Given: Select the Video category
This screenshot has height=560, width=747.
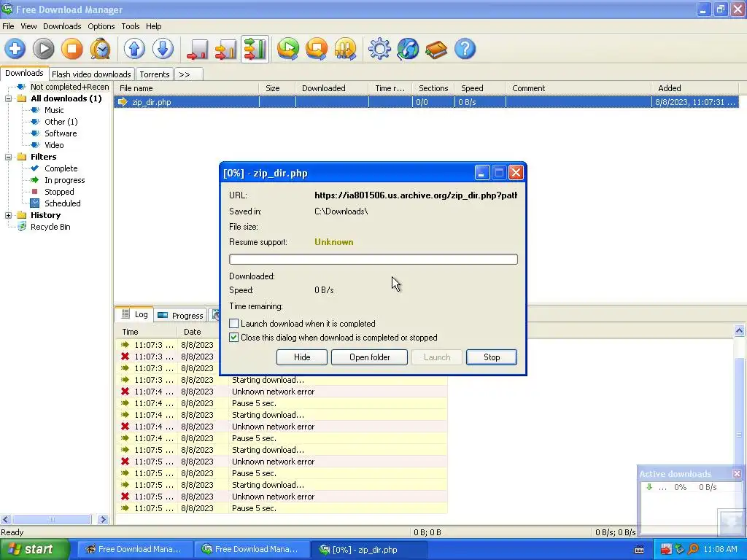Looking at the screenshot, I should [54, 145].
